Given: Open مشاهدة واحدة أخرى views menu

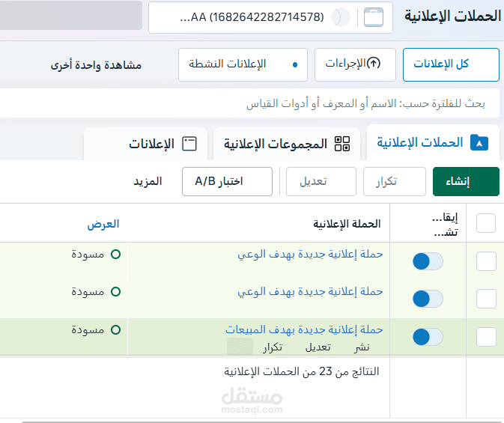Looking at the screenshot, I should coord(96,65).
